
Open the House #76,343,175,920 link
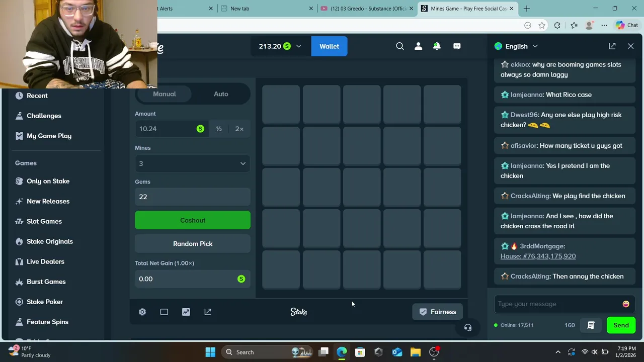[538, 256]
